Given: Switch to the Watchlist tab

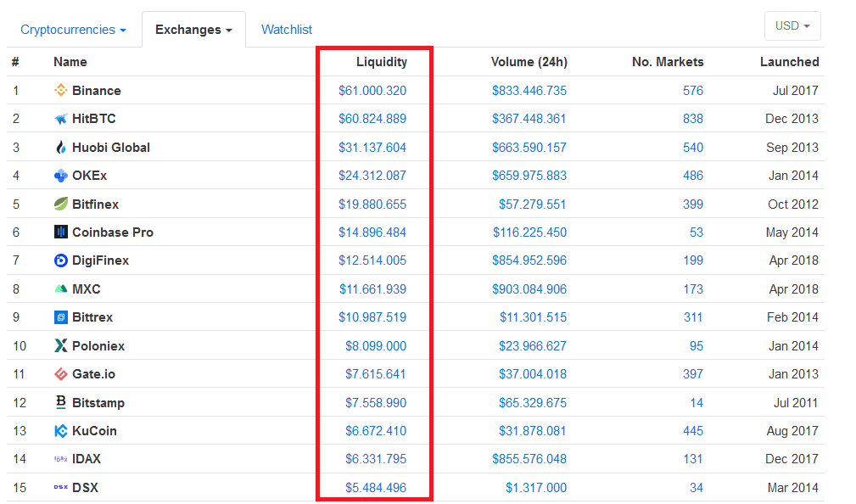Looking at the screenshot, I should tap(287, 30).
